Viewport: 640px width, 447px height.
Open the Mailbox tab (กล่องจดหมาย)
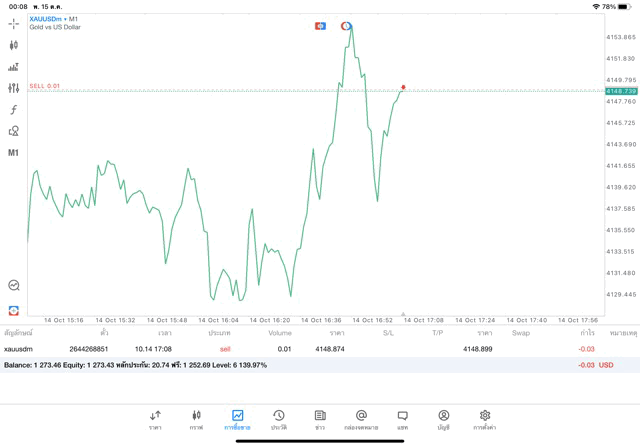tap(361, 419)
